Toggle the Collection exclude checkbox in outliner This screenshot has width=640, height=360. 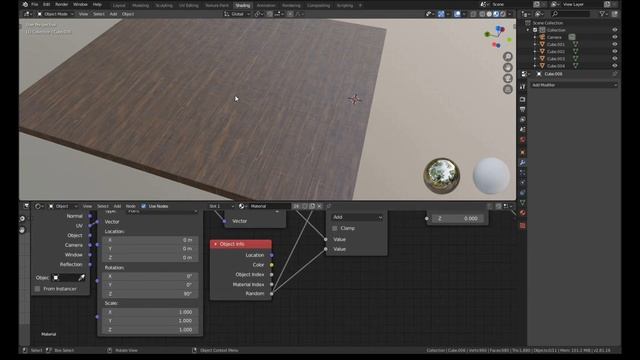[535, 30]
